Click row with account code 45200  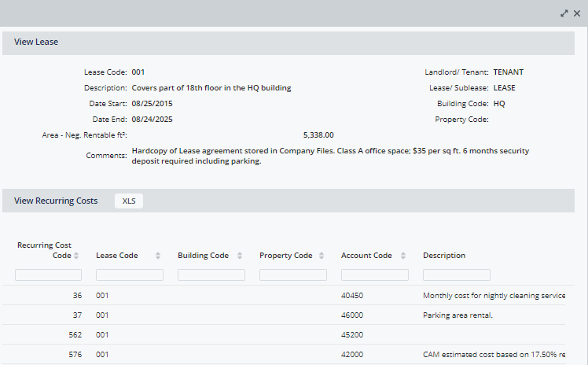pyautogui.click(x=352, y=335)
